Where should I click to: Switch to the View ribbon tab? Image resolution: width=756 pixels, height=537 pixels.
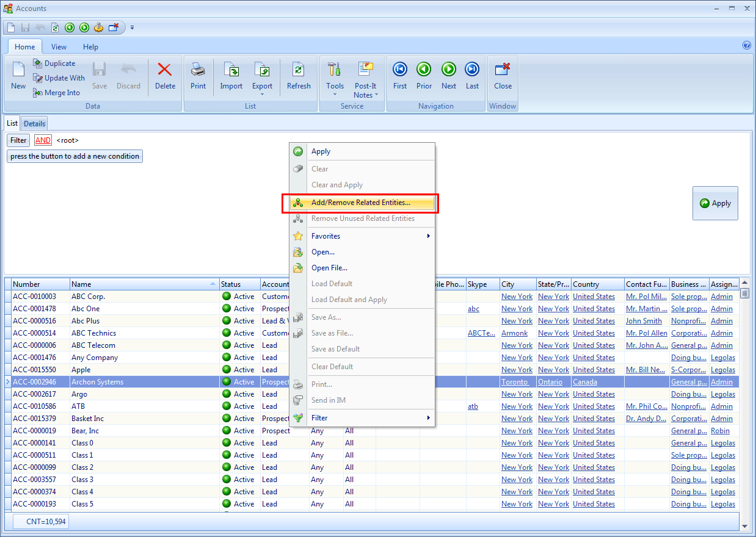click(x=59, y=47)
